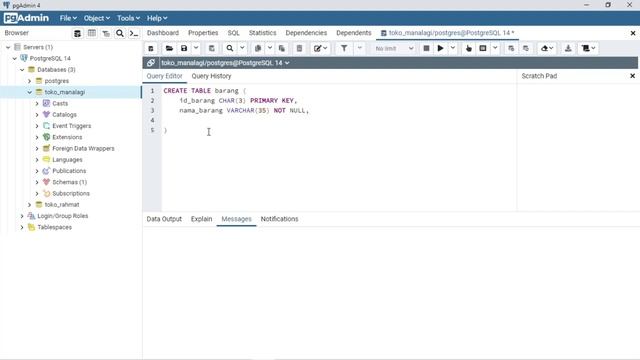Click the Commit transaction icon
The width and height of the screenshot is (640, 360).
pos(511,48)
